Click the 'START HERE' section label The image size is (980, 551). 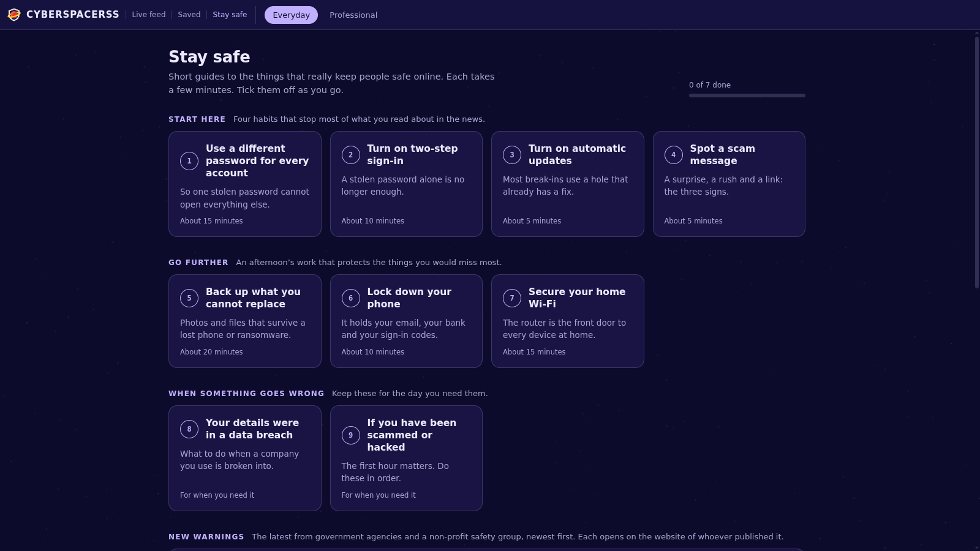(197, 119)
